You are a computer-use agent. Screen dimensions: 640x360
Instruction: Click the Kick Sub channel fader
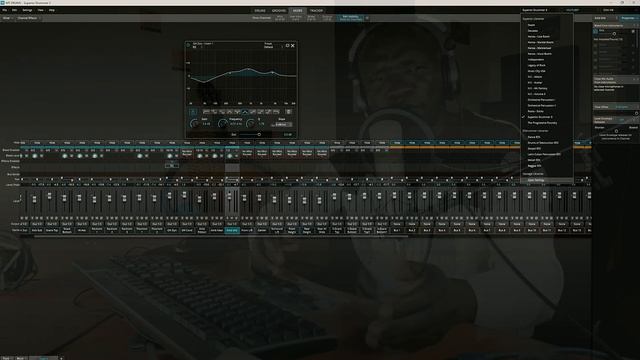click(x=35, y=199)
